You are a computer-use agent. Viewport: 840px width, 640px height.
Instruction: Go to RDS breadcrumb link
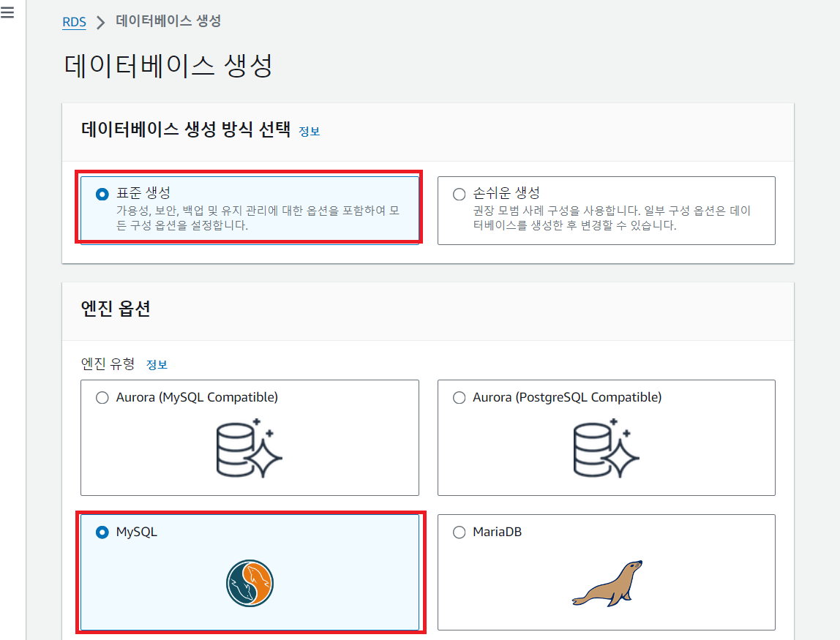point(74,22)
